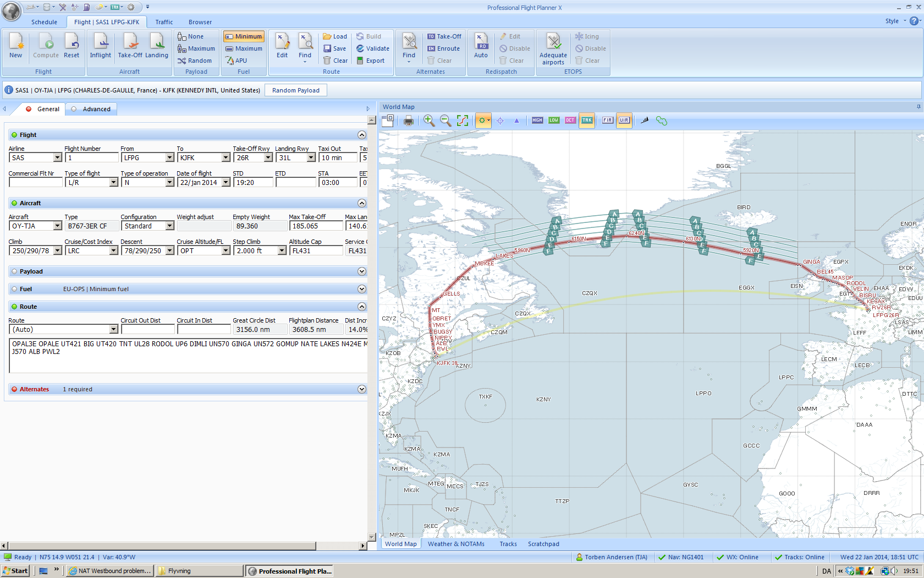The width and height of the screenshot is (924, 578).
Task: Click the map window layout icon
Action: [x=388, y=121]
